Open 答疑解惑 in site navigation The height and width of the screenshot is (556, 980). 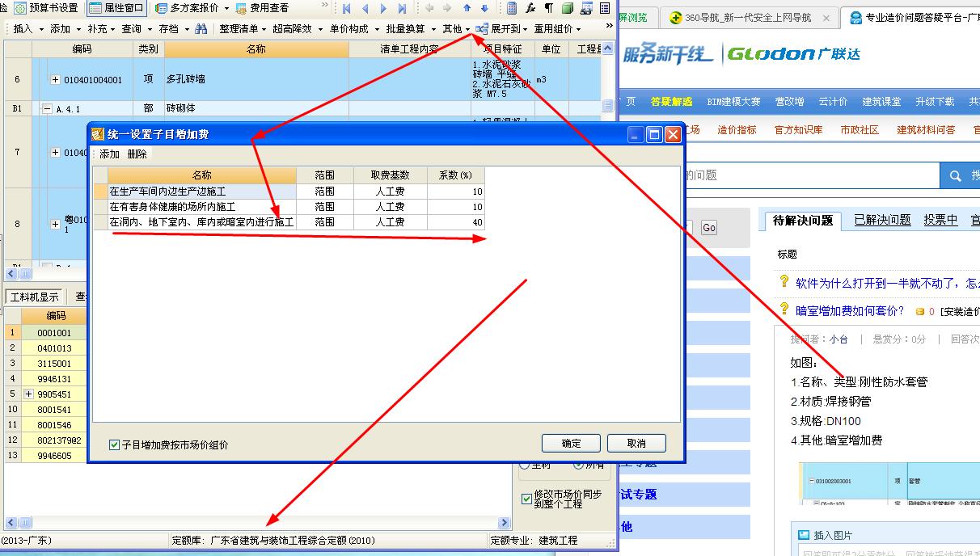pos(671,102)
